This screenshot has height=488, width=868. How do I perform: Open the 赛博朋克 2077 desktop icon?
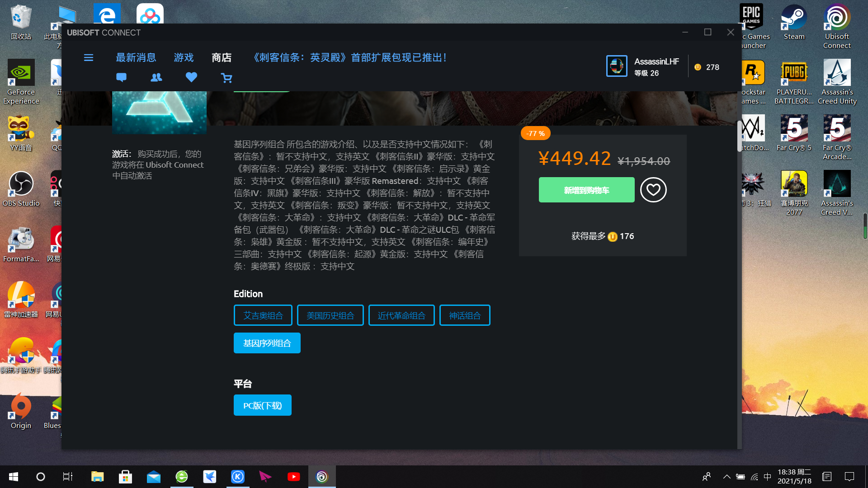(794, 193)
